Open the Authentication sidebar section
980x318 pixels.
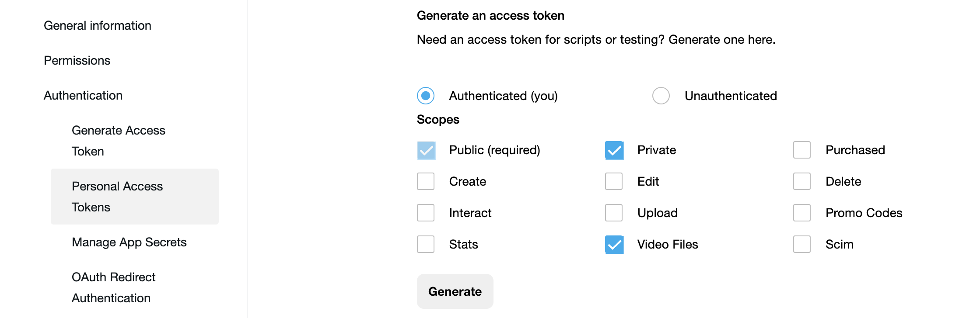[83, 95]
